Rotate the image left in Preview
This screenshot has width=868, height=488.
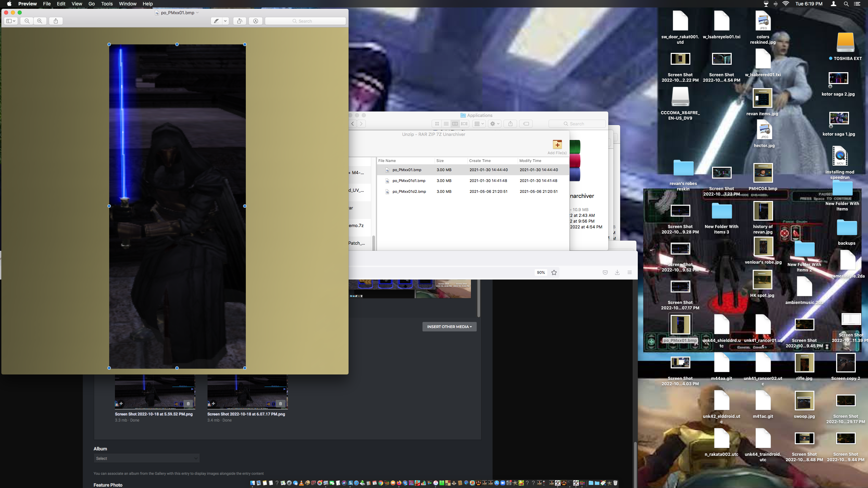pyautogui.click(x=239, y=21)
